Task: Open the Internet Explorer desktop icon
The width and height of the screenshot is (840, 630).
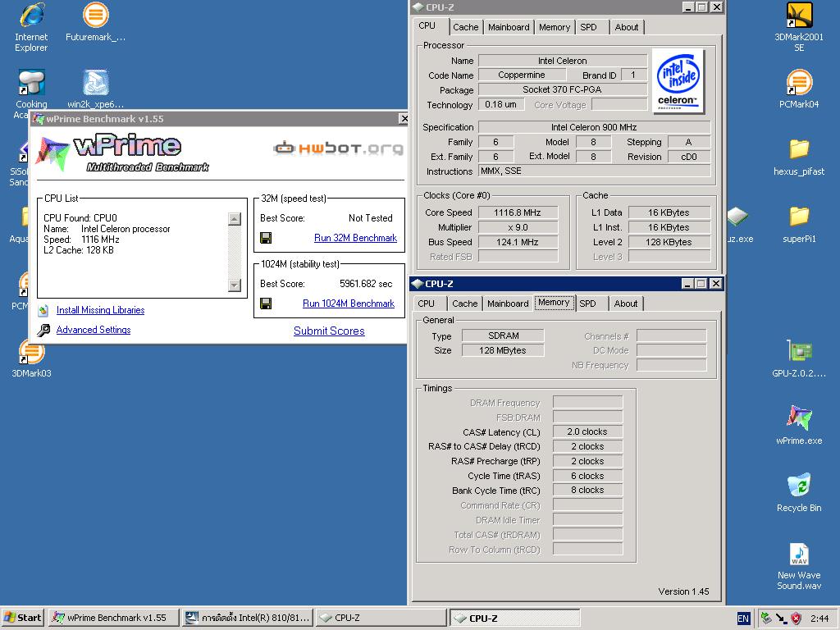Action: [x=31, y=27]
